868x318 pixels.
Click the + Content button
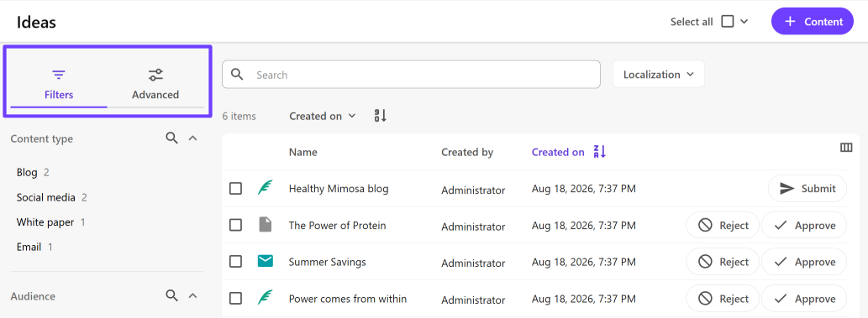tap(813, 22)
